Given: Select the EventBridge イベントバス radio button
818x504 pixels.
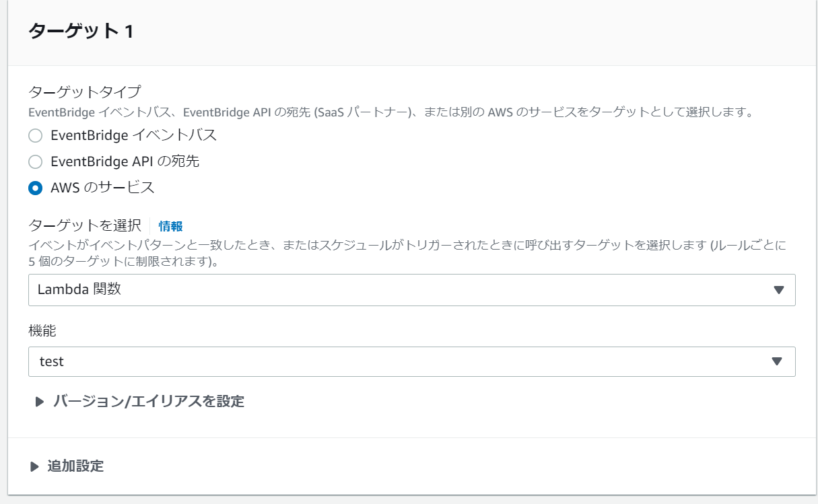Looking at the screenshot, I should point(34,135).
